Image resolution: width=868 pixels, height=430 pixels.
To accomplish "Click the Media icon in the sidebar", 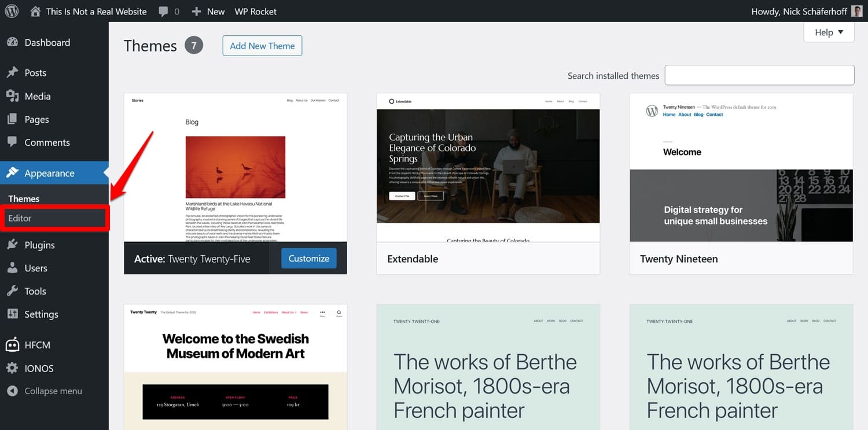I will click(x=12, y=96).
